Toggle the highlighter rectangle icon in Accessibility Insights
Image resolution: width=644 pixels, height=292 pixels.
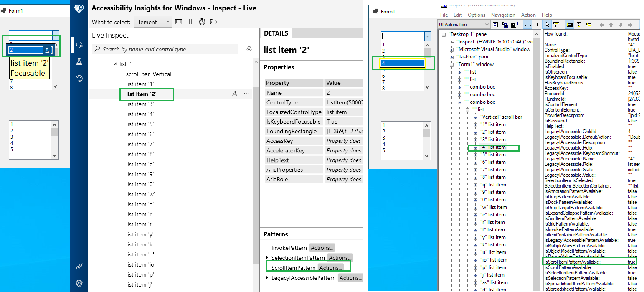pyautogui.click(x=179, y=22)
